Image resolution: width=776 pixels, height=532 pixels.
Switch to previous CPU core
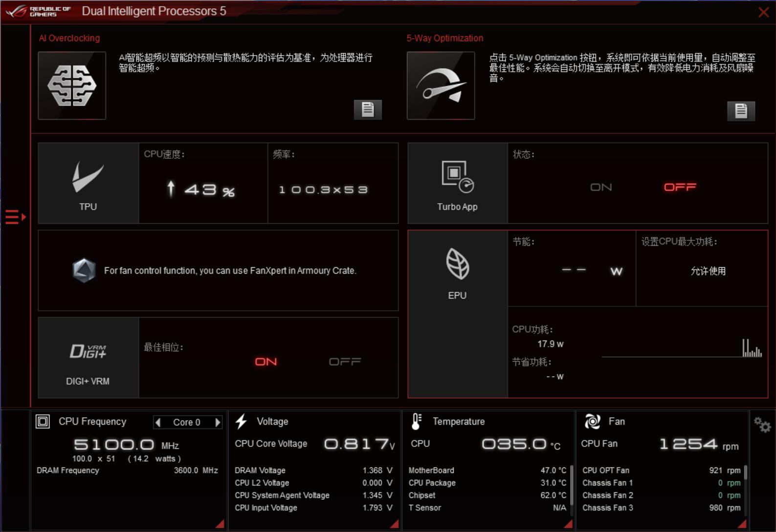158,422
